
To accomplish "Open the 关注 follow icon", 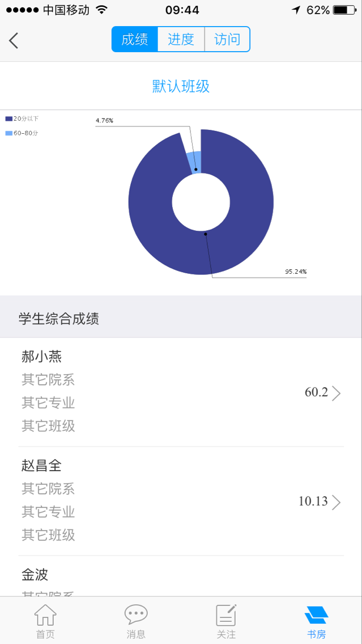I will pos(226,616).
